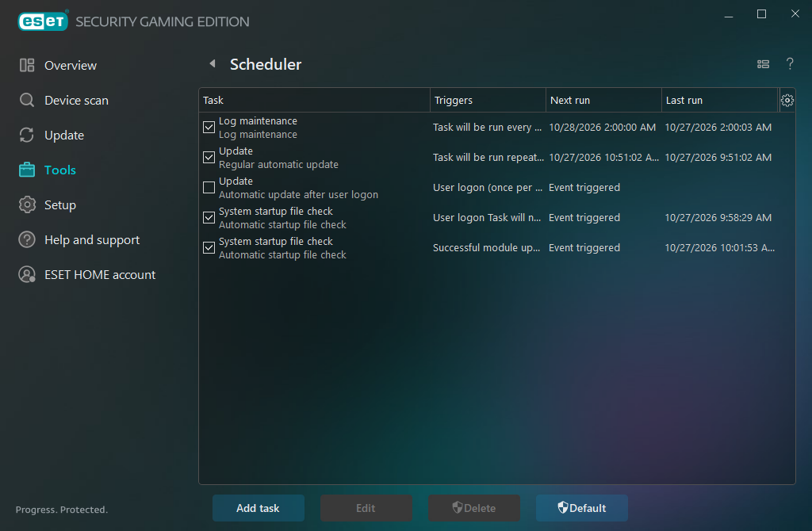The image size is (812, 531).
Task: Maximize the ESET window
Action: pyautogui.click(x=761, y=14)
